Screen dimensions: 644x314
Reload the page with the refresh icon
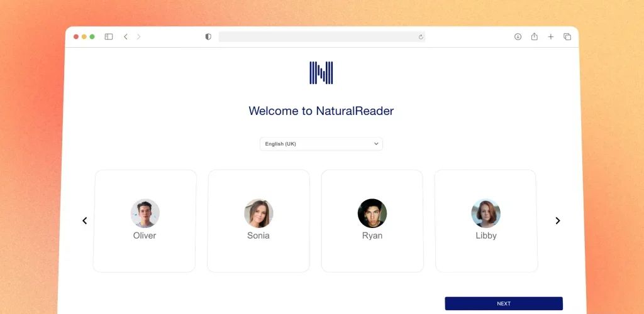[421, 37]
